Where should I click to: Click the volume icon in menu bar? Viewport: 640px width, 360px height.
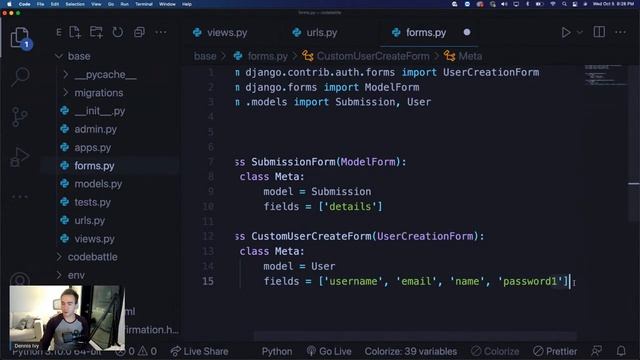click(x=504, y=4)
